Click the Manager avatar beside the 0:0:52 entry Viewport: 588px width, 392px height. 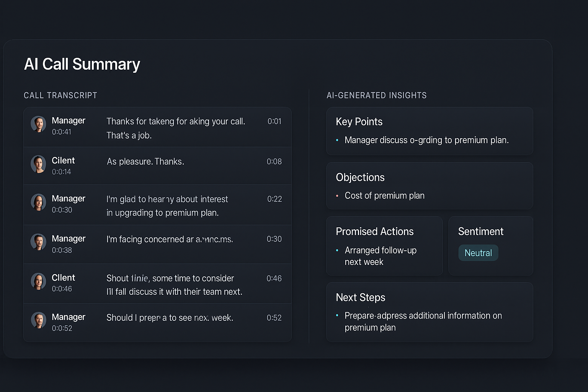(x=38, y=320)
